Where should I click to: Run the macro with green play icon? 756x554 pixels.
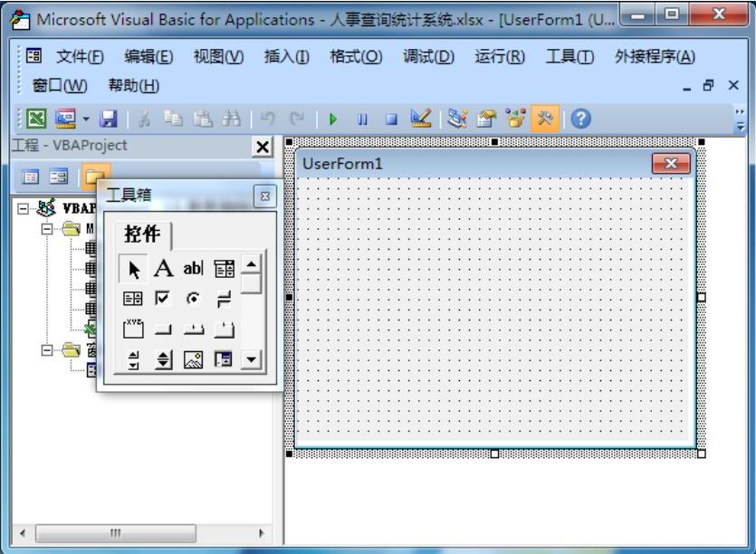click(x=332, y=119)
